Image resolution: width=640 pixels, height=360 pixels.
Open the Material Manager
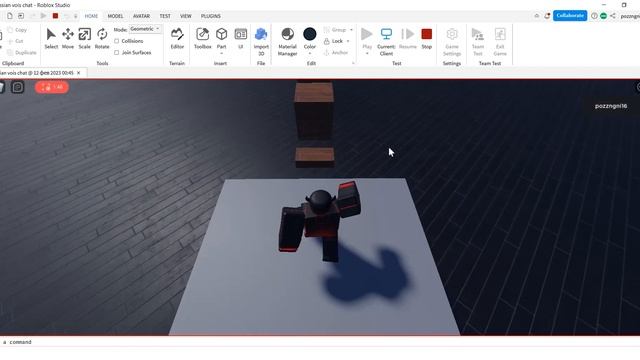[x=287, y=42]
